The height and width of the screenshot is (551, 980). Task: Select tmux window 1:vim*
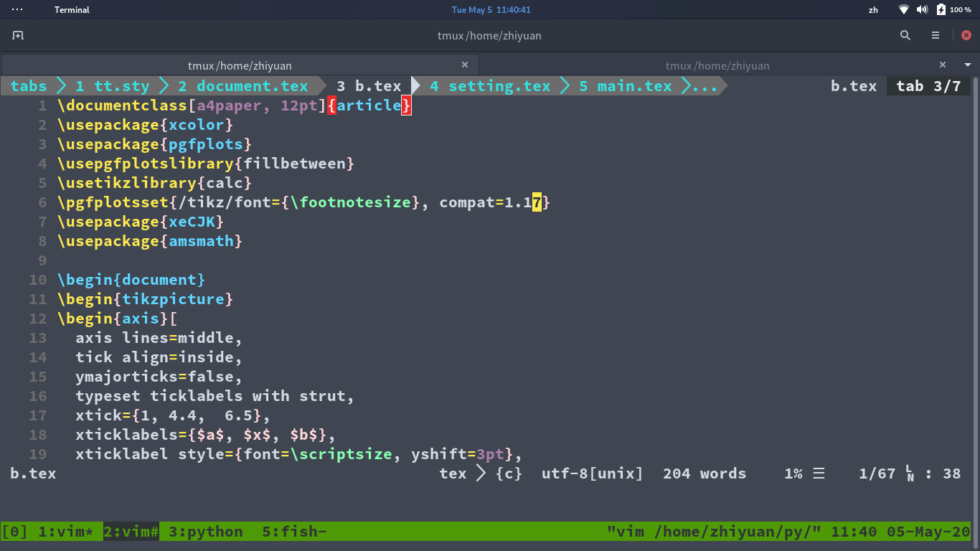point(66,532)
